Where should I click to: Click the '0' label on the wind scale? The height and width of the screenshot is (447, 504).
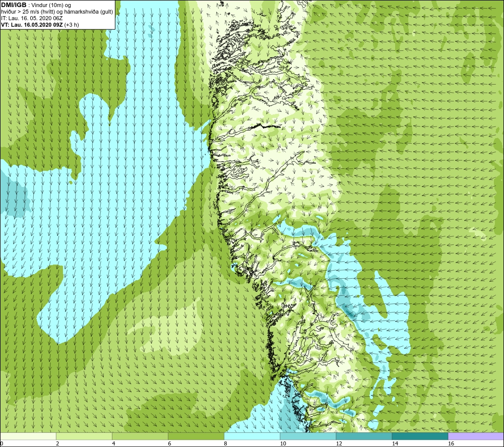pos(2,443)
